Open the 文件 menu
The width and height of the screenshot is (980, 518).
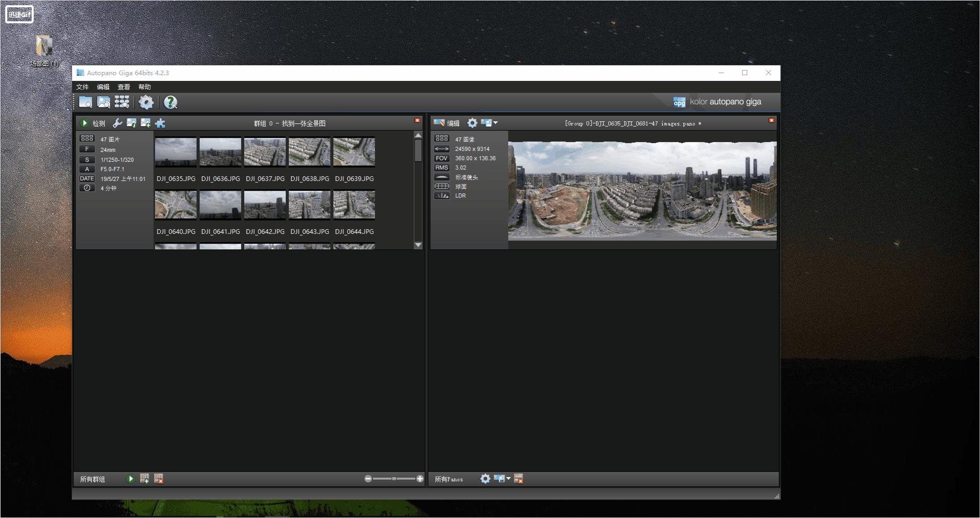82,87
